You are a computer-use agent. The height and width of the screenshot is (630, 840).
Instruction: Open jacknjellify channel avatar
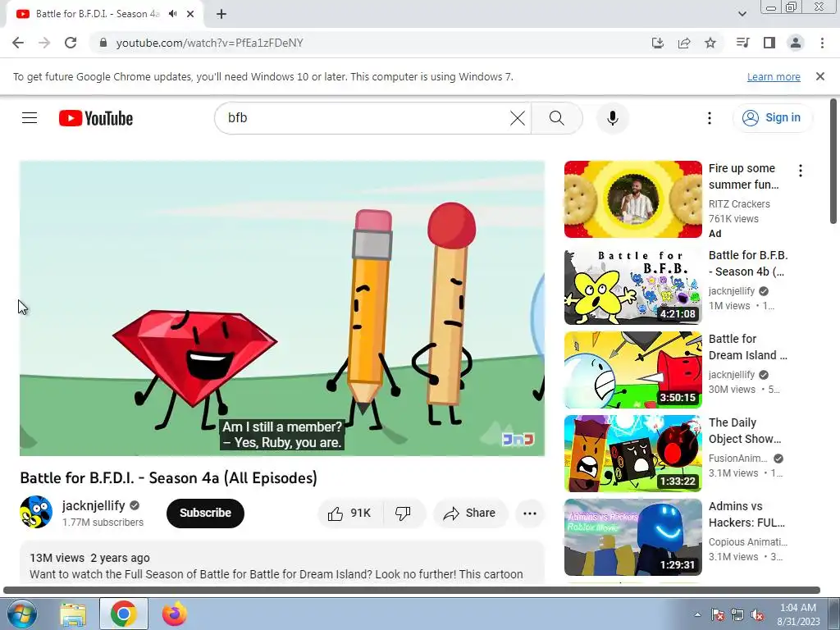(x=36, y=512)
